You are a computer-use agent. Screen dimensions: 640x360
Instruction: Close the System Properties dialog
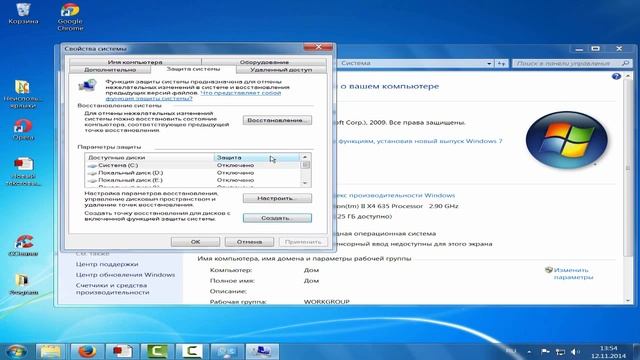tap(318, 47)
